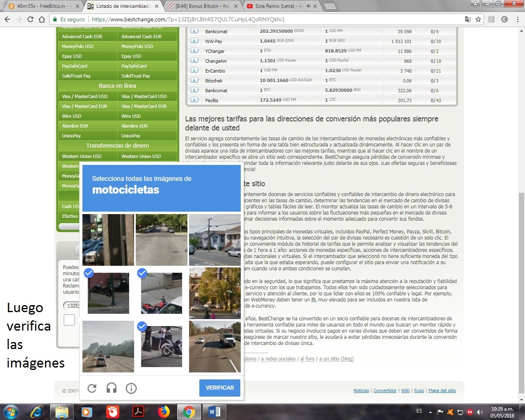
Task: Open Firefox from the taskbar
Action: (x=164, y=411)
